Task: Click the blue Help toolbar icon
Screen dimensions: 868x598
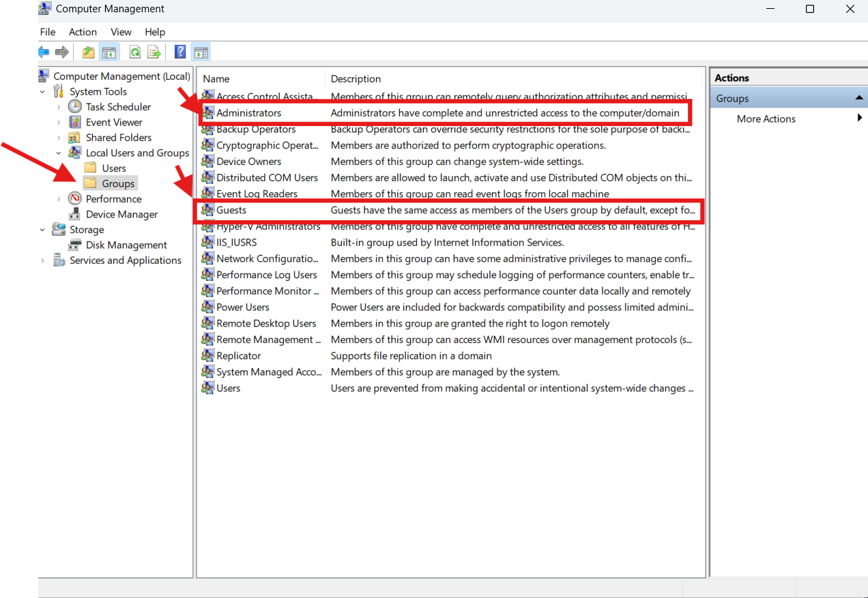Action: (180, 52)
